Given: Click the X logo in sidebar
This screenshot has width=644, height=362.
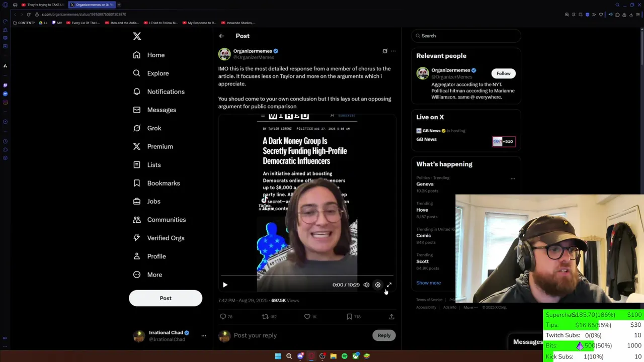Looking at the screenshot, I should coord(137,36).
